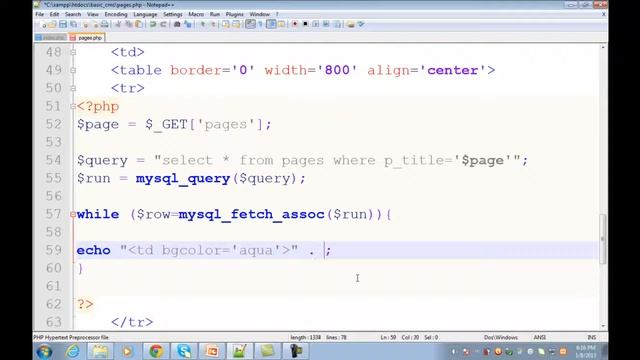
Task: Open the Settings menu
Action: pyautogui.click(x=173, y=14)
